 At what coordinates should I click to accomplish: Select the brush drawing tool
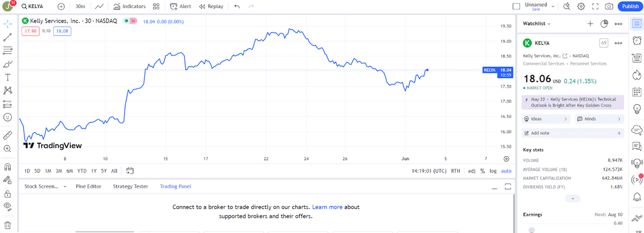[x=8, y=64]
